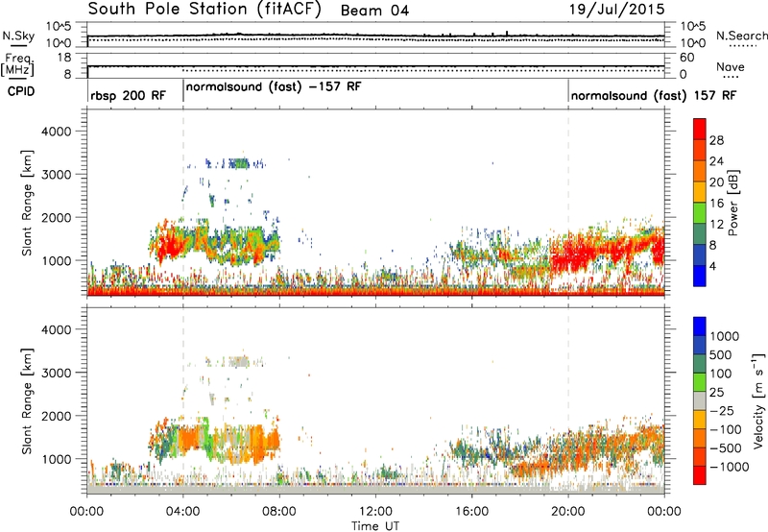Click the 'Beam 04' label
The image size is (768, 532).
pyautogui.click(x=374, y=11)
